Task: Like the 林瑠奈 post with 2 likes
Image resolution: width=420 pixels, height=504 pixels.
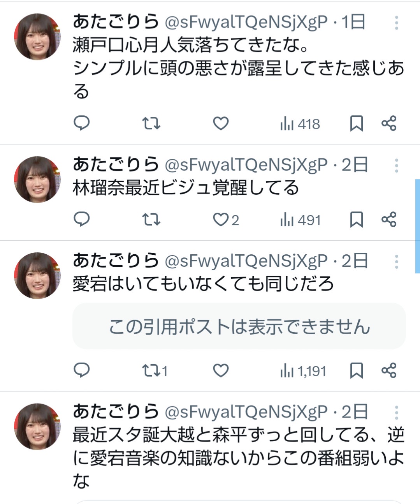Action: (221, 220)
